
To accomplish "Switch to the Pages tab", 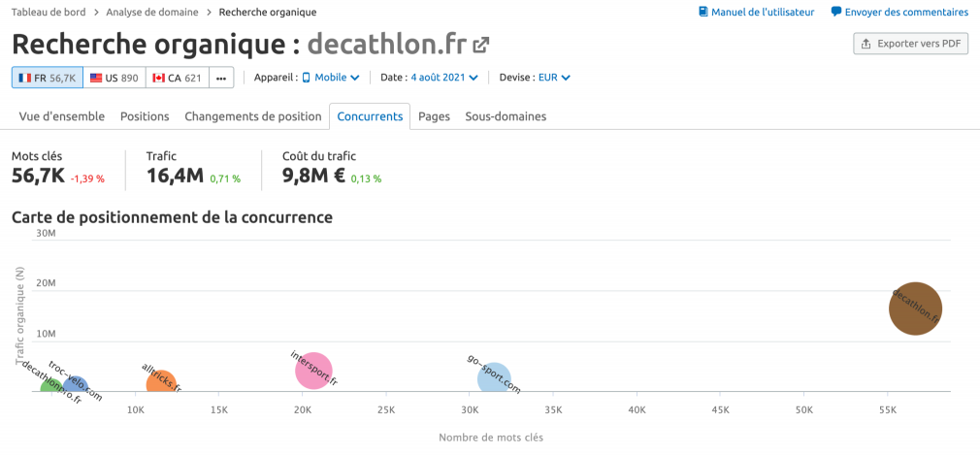I will click(435, 116).
